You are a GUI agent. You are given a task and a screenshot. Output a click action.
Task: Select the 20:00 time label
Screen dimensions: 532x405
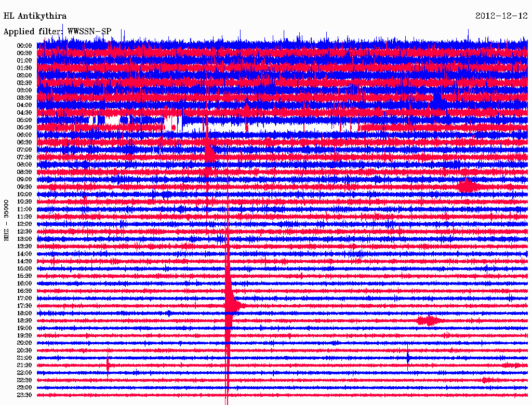pos(24,343)
